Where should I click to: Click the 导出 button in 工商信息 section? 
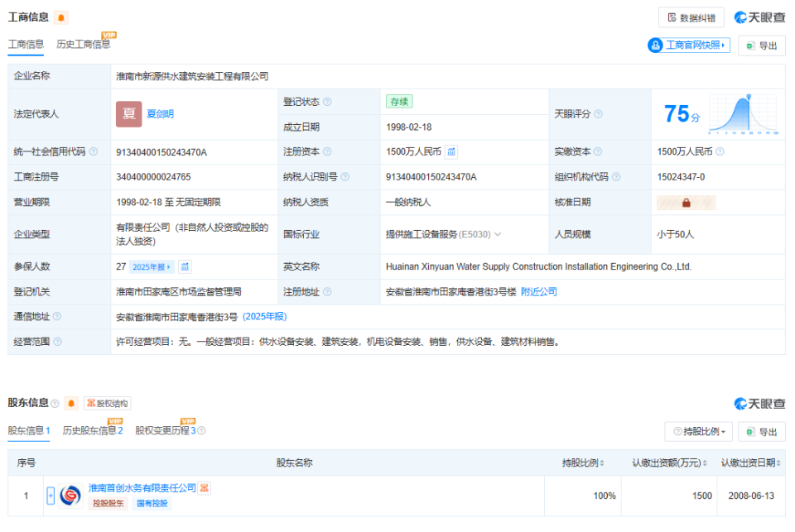point(762,46)
